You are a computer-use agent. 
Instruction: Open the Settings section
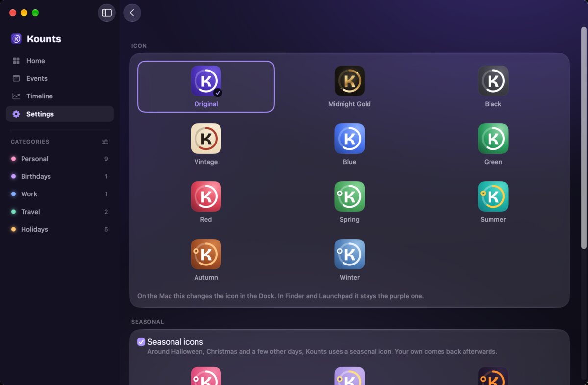[60, 114]
